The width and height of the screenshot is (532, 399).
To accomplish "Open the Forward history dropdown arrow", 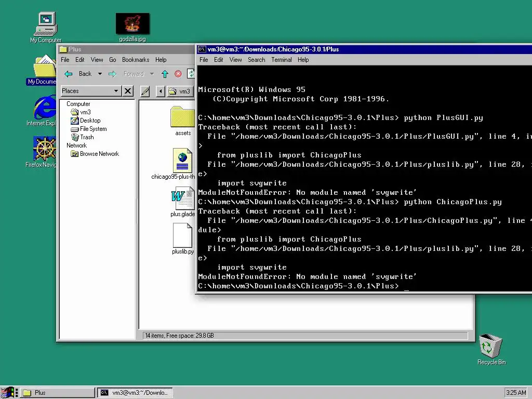I will coord(152,74).
